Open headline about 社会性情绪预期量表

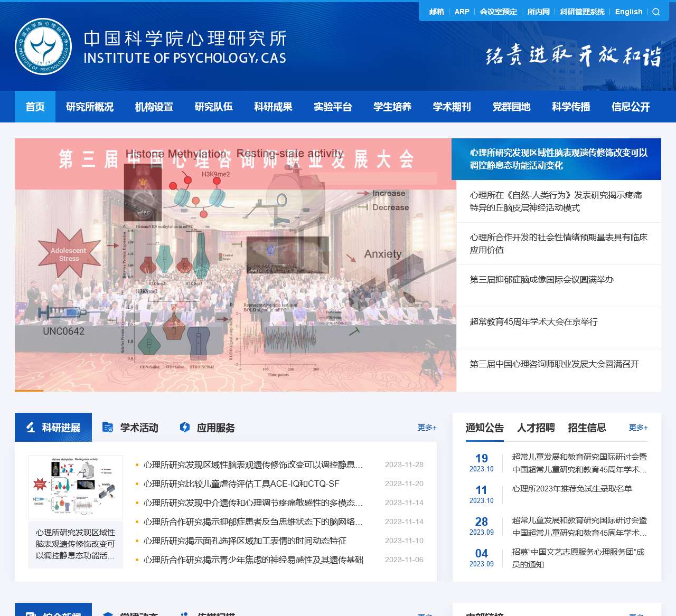tap(559, 243)
